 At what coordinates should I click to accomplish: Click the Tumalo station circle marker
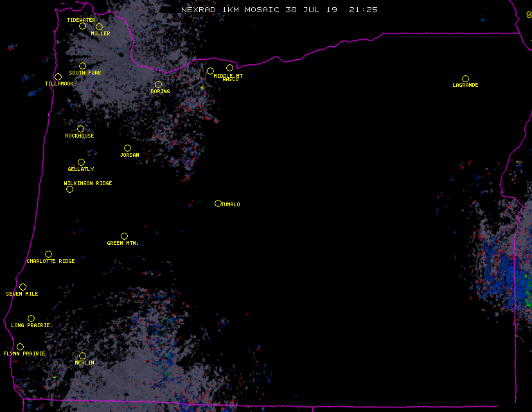click(x=218, y=204)
